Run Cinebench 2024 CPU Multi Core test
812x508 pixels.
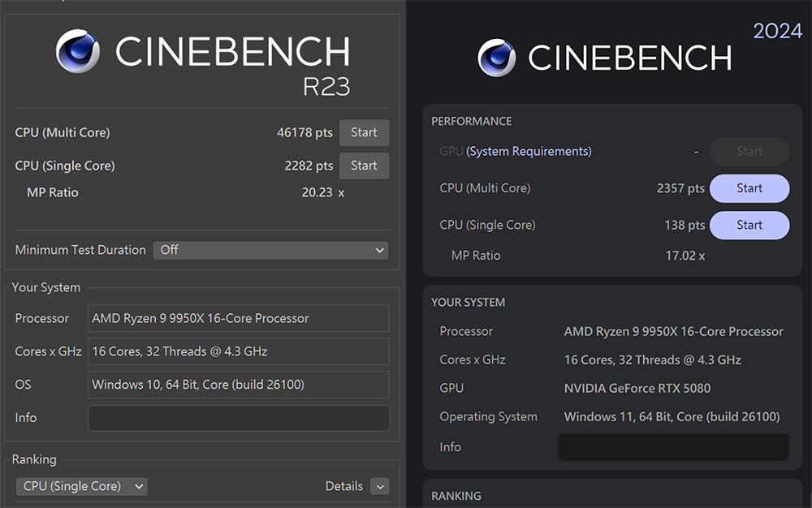749,188
